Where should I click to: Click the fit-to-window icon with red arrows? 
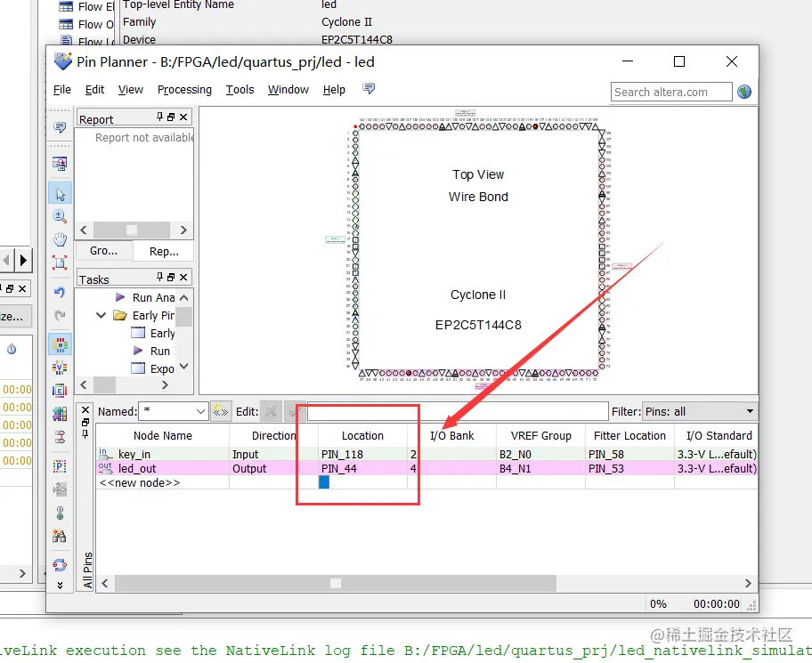(60, 263)
